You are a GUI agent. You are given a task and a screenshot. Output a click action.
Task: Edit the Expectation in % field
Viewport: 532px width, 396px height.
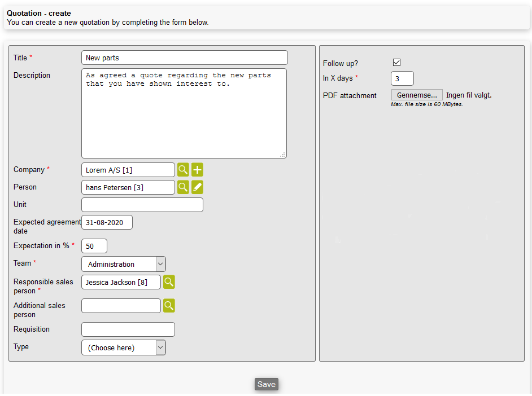(94, 246)
